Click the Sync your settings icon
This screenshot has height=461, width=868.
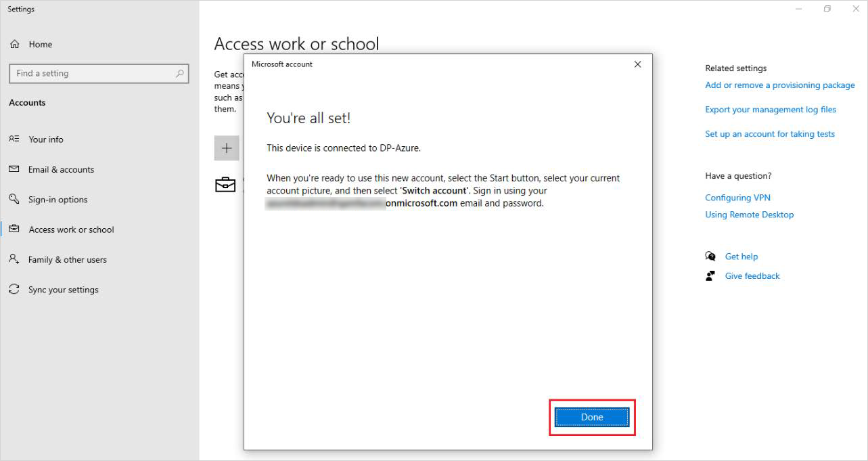tap(14, 289)
